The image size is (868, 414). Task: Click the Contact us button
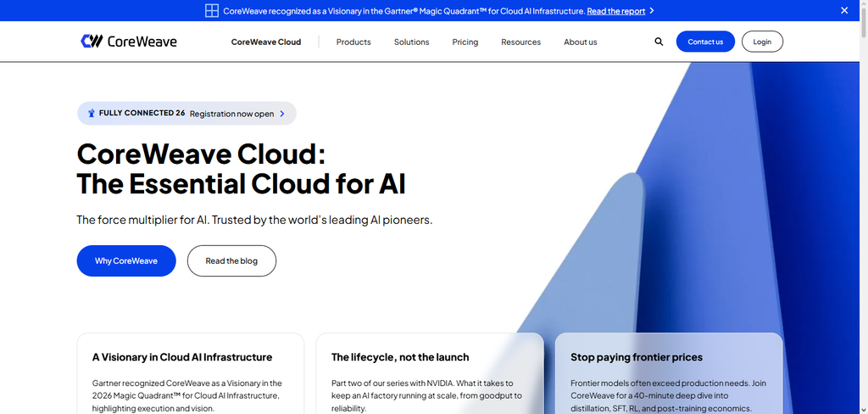(705, 42)
